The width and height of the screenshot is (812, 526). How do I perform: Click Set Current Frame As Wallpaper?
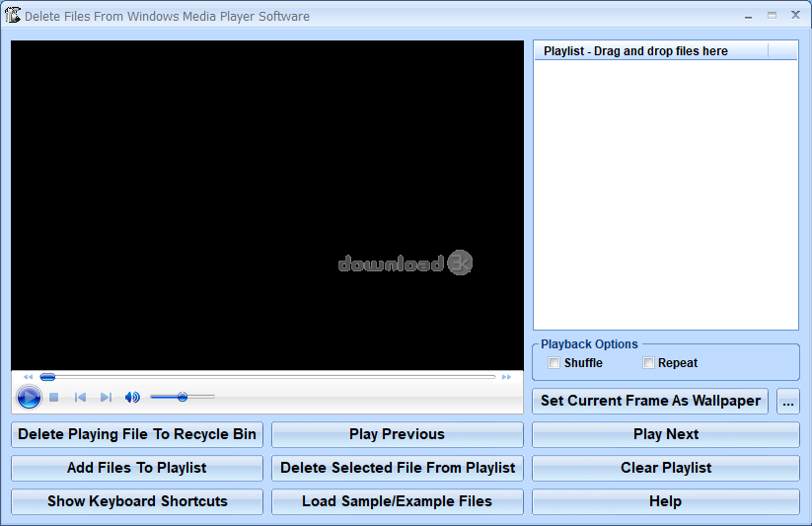[x=650, y=401]
